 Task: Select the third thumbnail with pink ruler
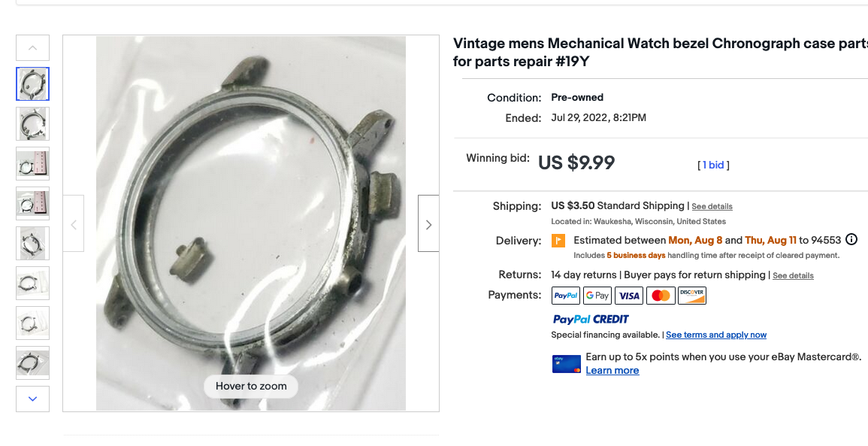click(x=32, y=163)
